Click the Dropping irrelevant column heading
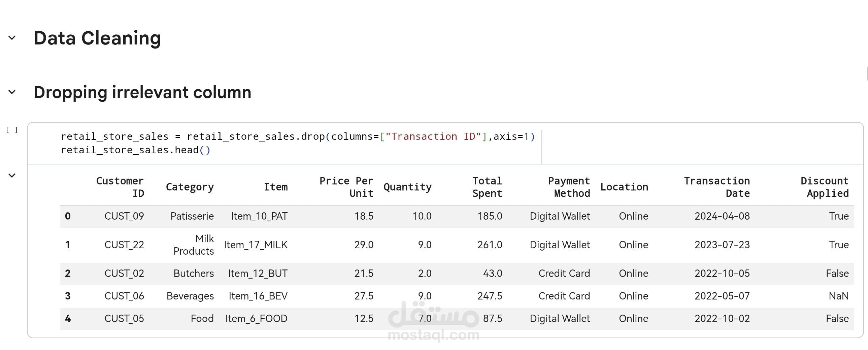Screen dimensions: 868x350 pyautogui.click(x=142, y=92)
